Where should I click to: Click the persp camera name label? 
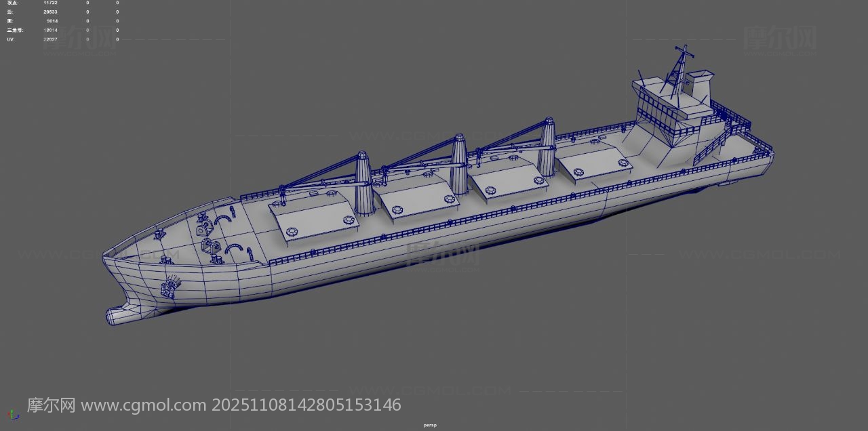[429, 425]
